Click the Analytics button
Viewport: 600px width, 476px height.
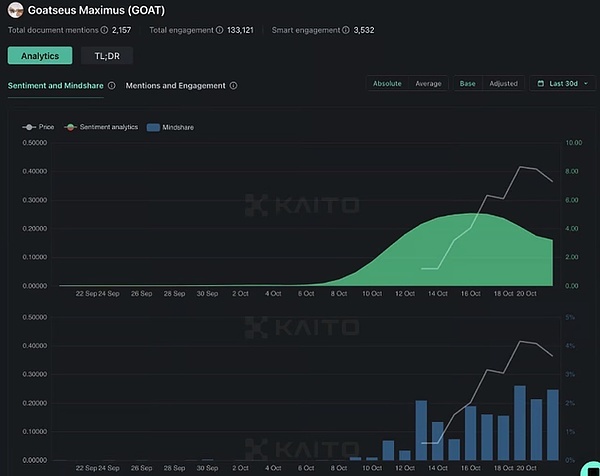pos(40,55)
